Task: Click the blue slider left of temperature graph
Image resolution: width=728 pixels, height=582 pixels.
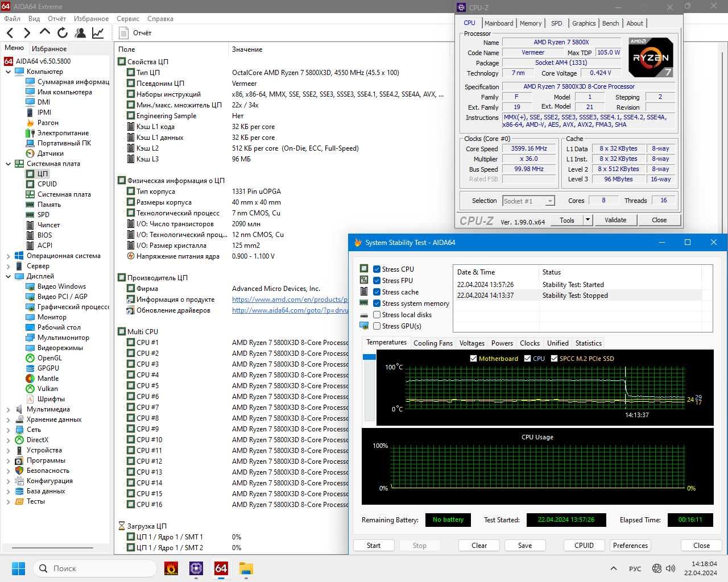Action: 369,357
